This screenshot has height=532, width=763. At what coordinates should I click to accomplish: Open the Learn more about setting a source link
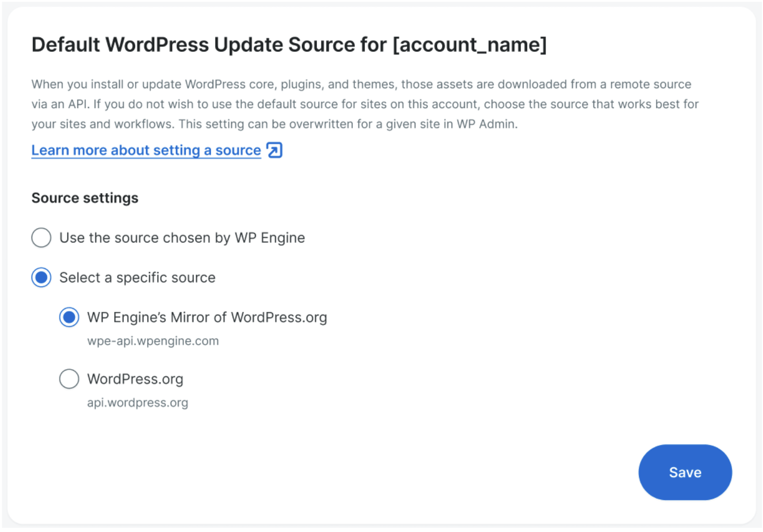[146, 150]
